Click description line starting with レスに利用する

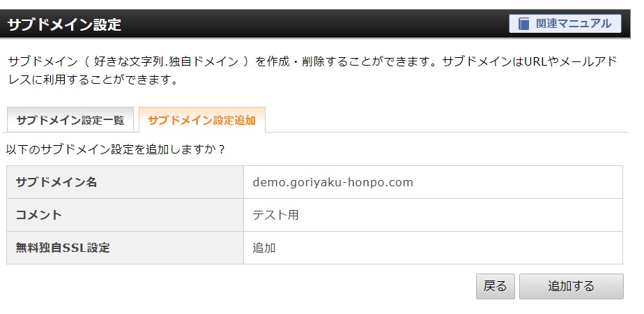[93, 80]
